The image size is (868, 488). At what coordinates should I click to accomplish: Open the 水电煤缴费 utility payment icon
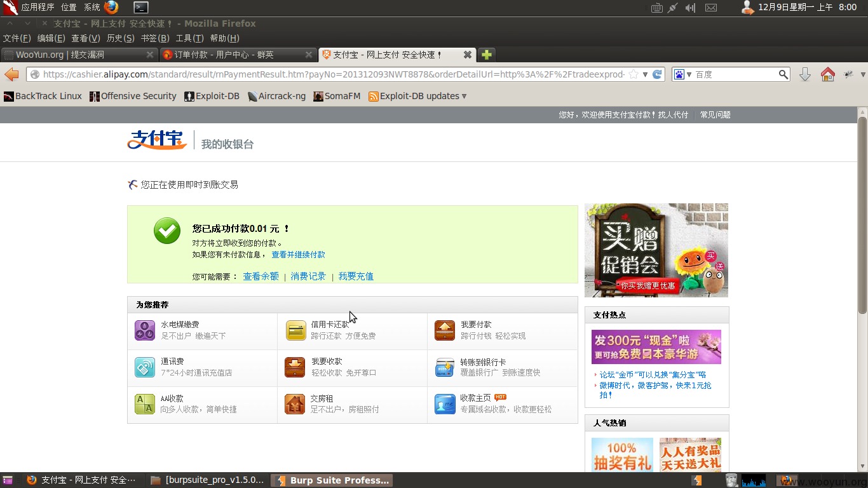(x=145, y=330)
